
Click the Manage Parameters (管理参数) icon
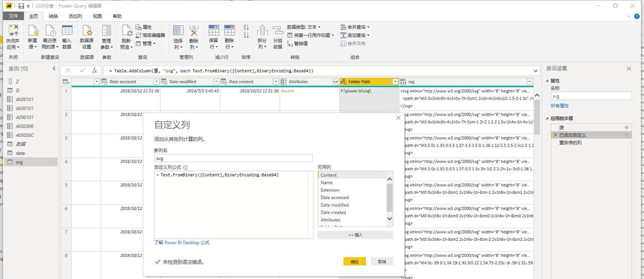(106, 30)
